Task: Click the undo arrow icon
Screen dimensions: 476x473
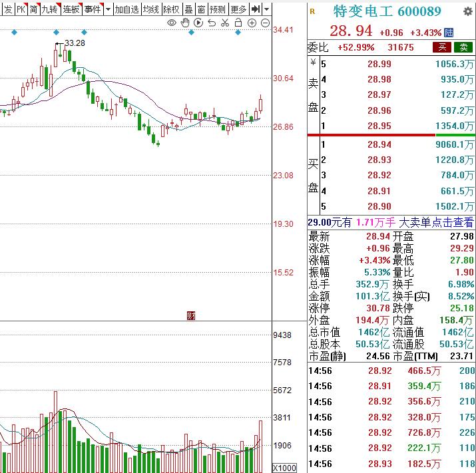Action: point(212,23)
